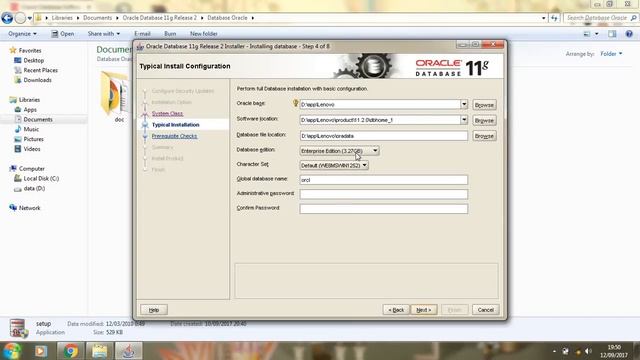The width and height of the screenshot is (640, 360).
Task: Open the Software location path dropdown
Action: point(464,120)
